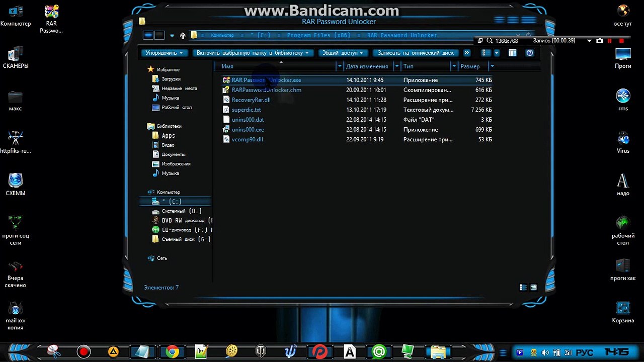Select Недавние места in Favorites
Viewport: 644px width, 362px height.
coord(175,88)
